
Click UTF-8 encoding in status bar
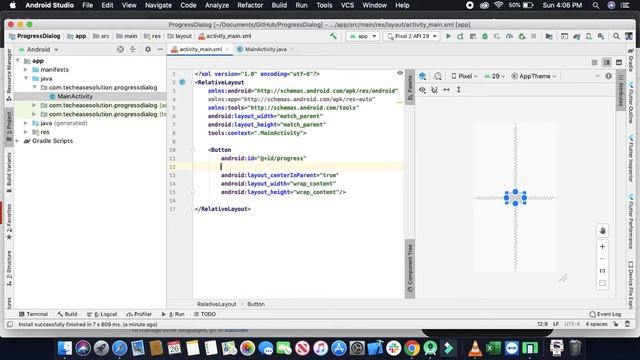(x=572, y=324)
